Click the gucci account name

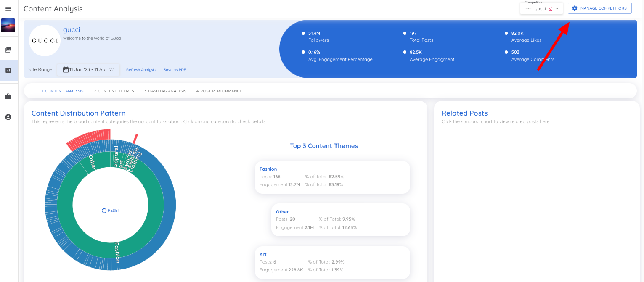click(72, 29)
